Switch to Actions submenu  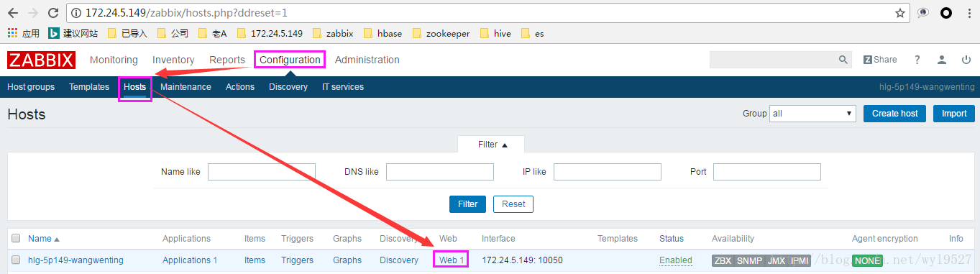point(240,87)
